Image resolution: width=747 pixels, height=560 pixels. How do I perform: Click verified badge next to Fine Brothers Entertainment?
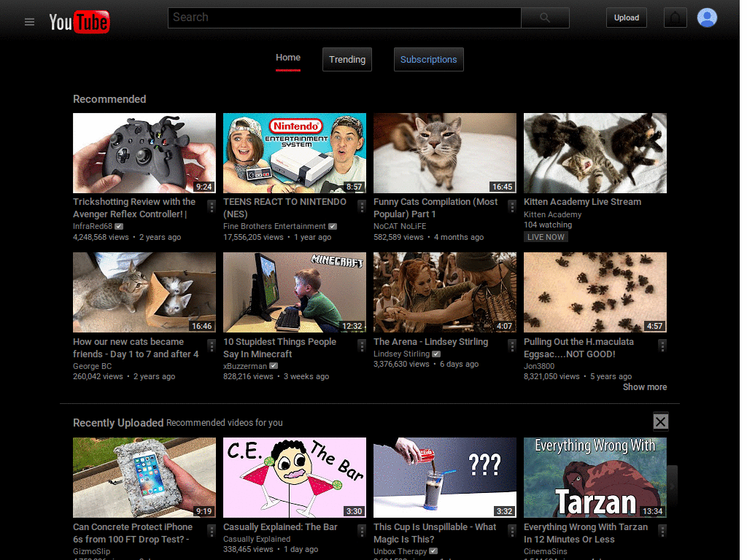pyautogui.click(x=333, y=226)
